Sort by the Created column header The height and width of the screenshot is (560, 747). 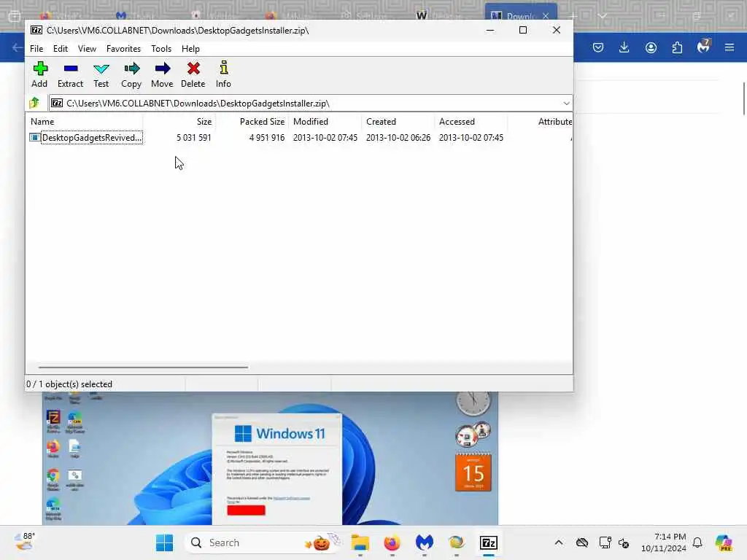pos(398,122)
